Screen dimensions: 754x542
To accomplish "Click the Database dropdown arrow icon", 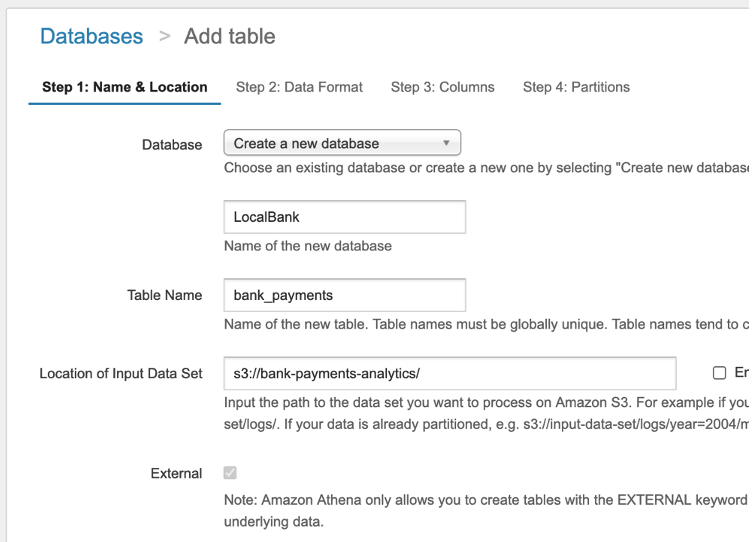I will point(446,143).
